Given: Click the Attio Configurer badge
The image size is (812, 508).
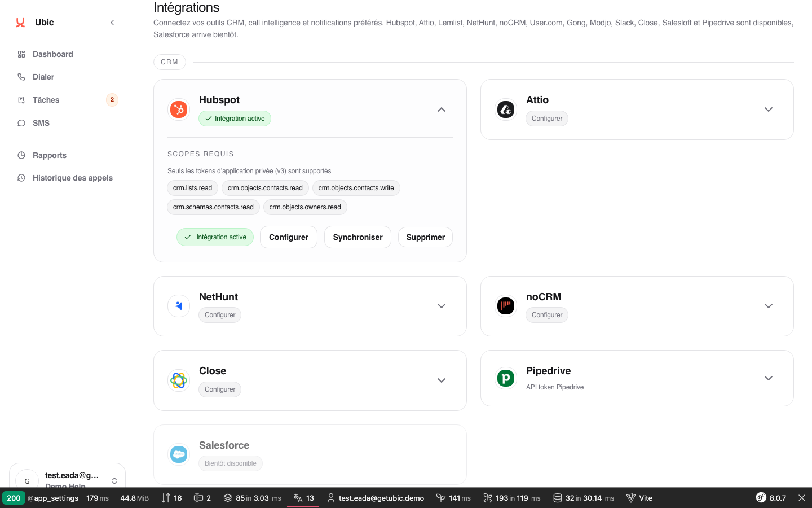Looking at the screenshot, I should (547, 119).
